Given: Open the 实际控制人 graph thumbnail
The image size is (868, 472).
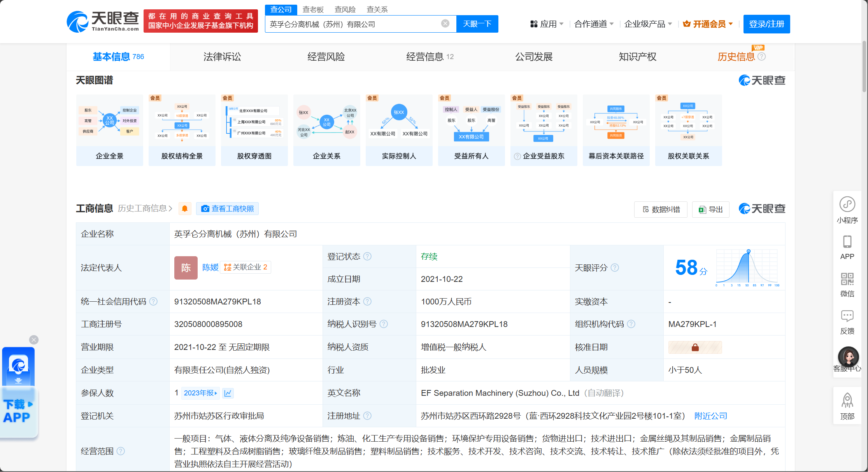Looking at the screenshot, I should point(399,130).
